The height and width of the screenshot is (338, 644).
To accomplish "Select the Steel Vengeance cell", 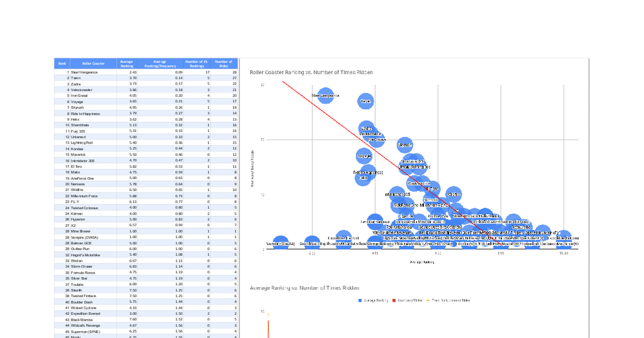I will [92, 72].
